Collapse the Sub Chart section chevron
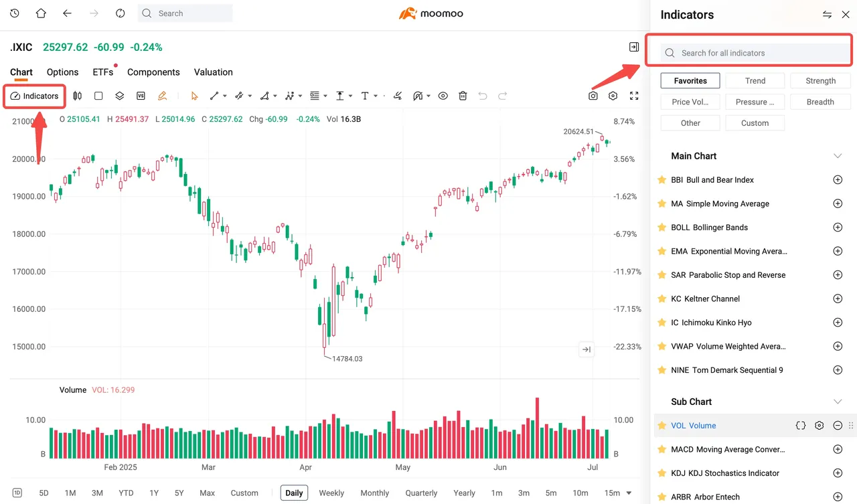The width and height of the screenshot is (857, 504). [837, 402]
